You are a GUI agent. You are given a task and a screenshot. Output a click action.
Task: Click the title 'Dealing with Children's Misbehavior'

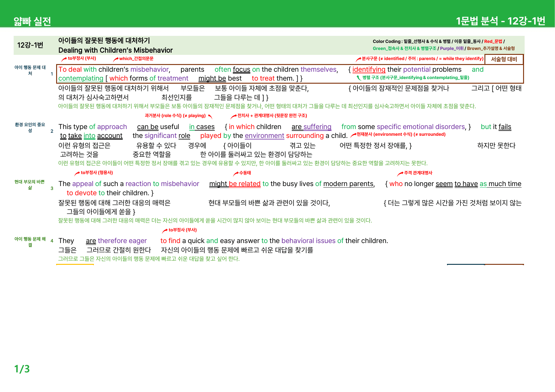point(115,50)
